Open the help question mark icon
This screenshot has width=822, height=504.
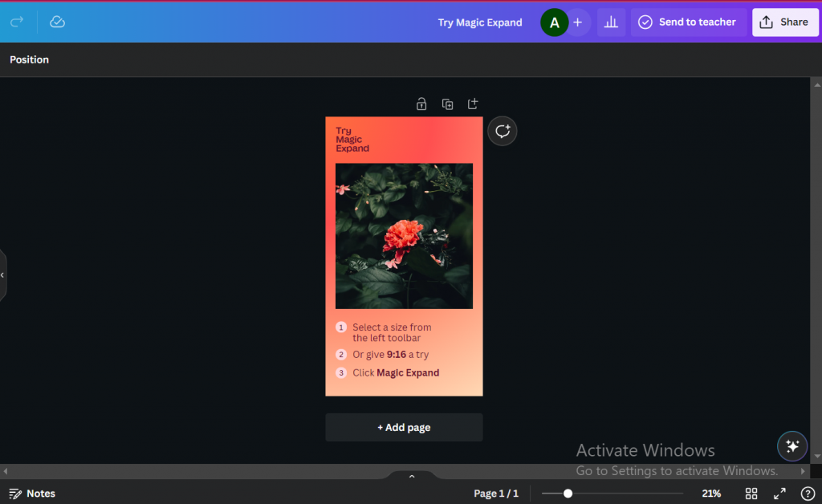coord(808,494)
